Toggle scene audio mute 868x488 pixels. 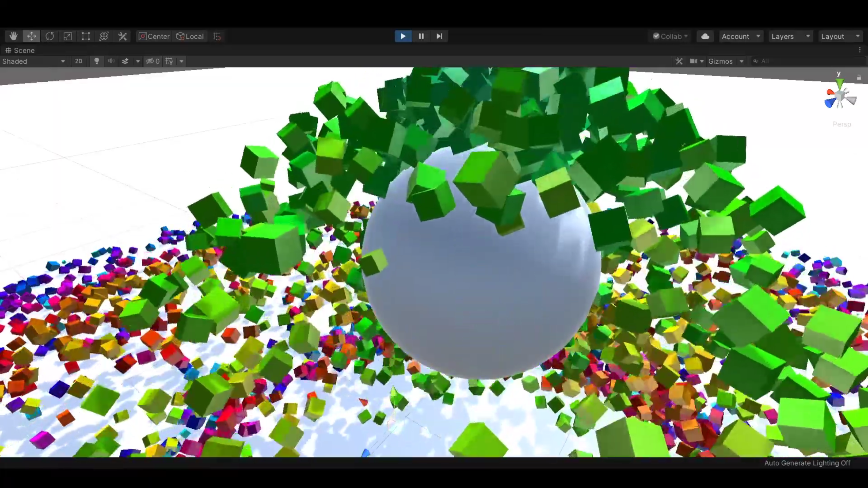[111, 61]
